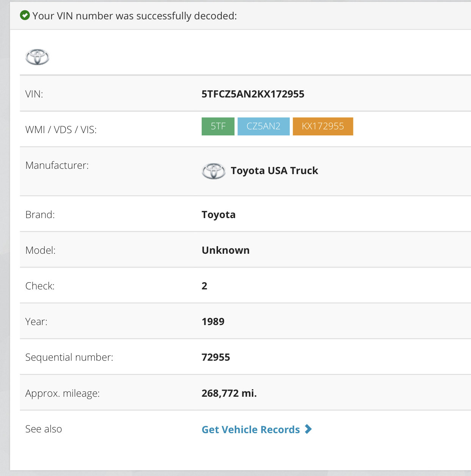The image size is (471, 476).
Task: Select the blue CZ5AN2 VDS badge
Action: point(264,126)
